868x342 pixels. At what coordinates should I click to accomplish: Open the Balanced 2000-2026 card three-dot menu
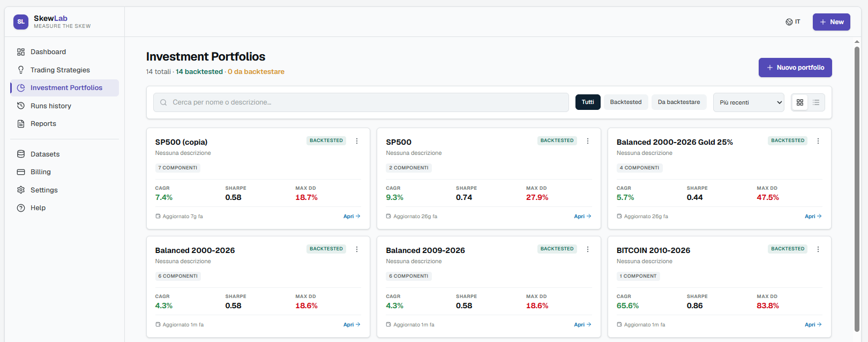357,249
